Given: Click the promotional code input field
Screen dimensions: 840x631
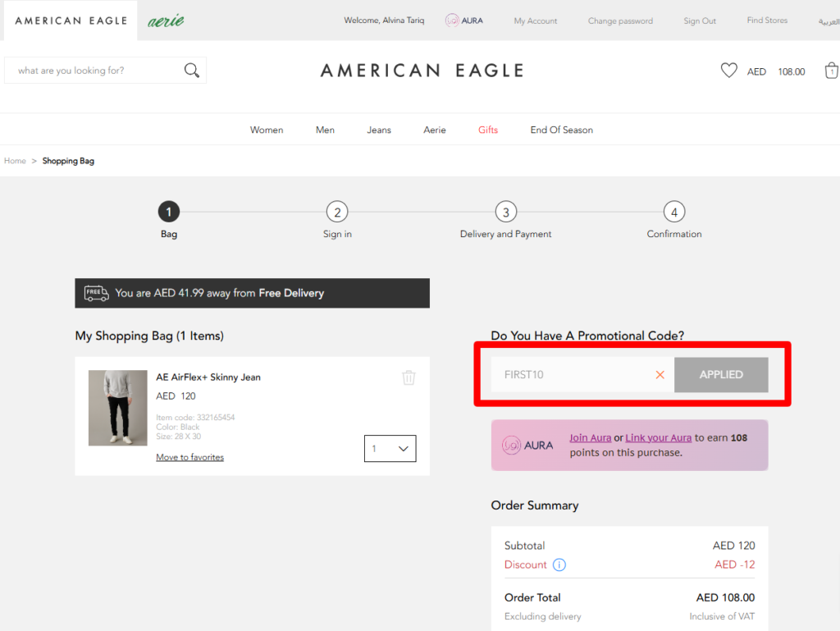Looking at the screenshot, I should coord(574,374).
